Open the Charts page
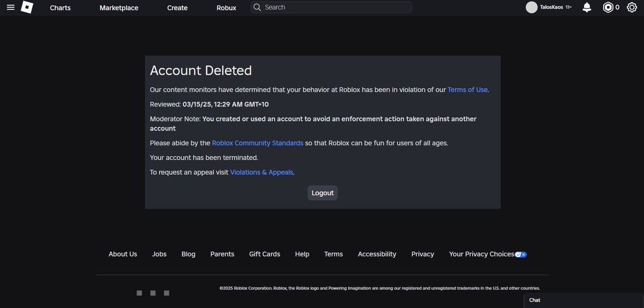This screenshot has width=644, height=308. click(x=60, y=8)
